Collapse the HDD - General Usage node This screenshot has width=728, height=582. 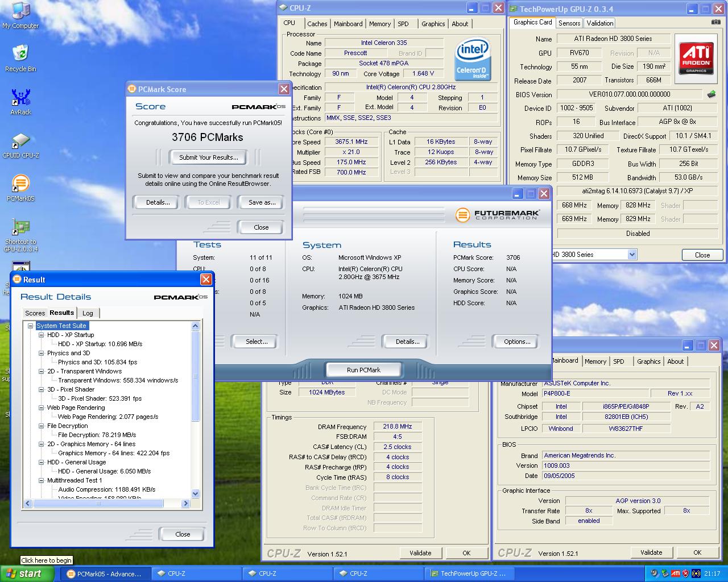click(41, 462)
